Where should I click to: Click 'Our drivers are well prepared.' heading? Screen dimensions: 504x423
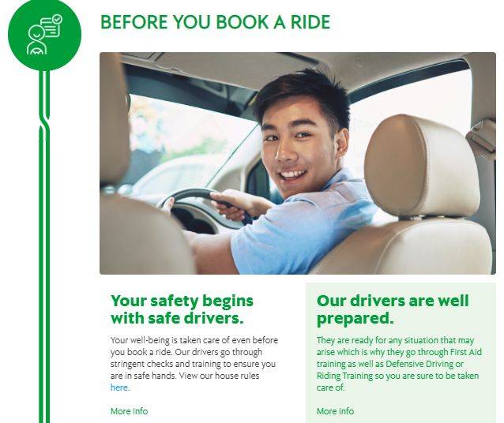(393, 309)
